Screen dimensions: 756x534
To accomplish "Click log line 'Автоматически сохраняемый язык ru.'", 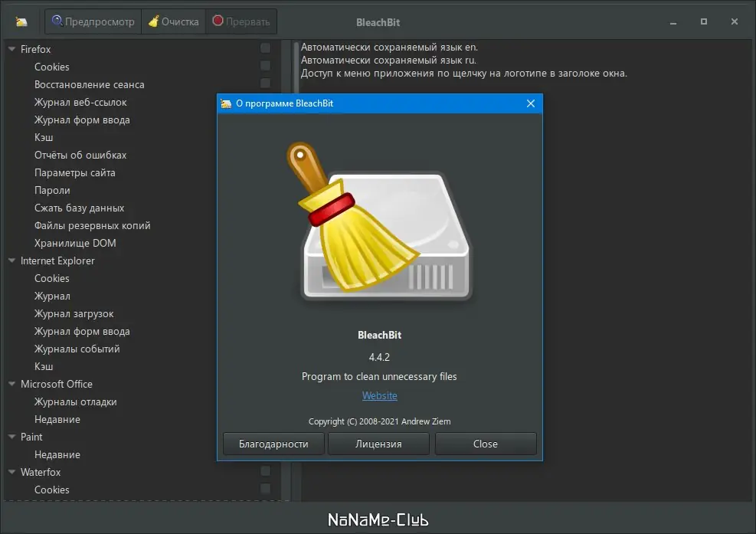I will pos(388,61).
